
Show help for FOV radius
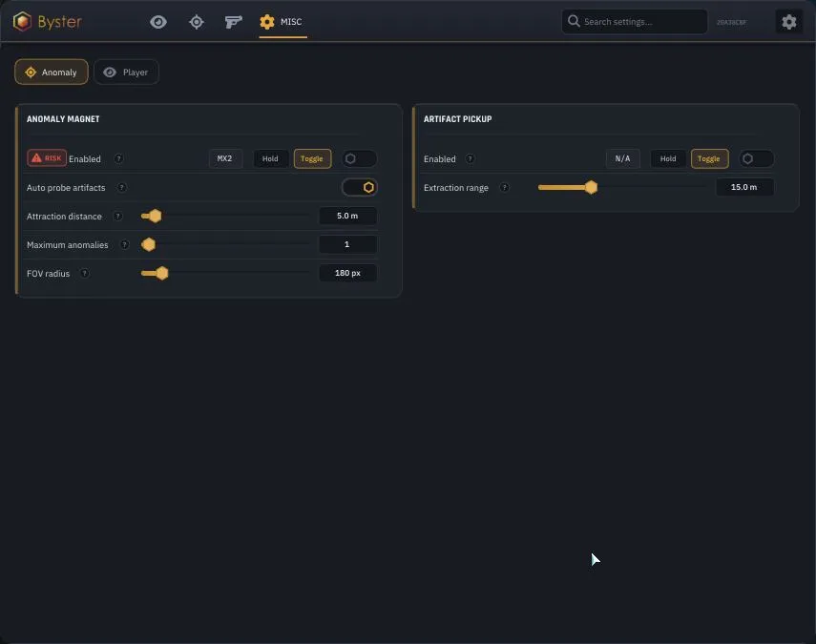click(x=84, y=273)
